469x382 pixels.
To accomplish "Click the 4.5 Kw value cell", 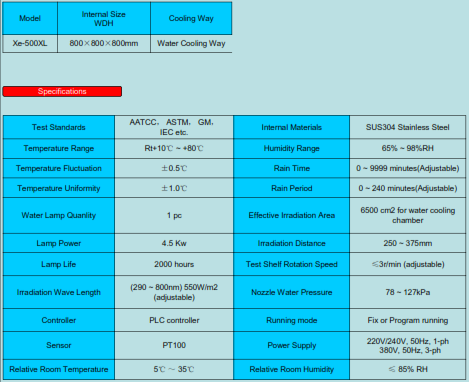I will [x=174, y=243].
